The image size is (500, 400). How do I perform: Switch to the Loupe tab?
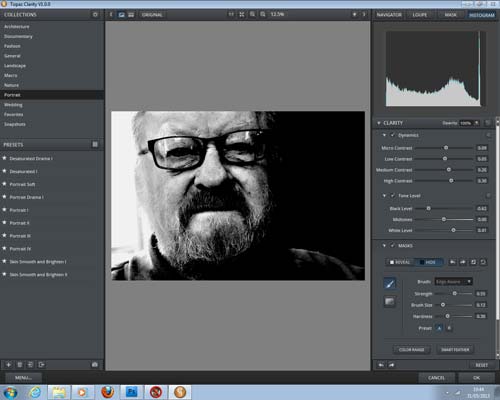click(420, 15)
